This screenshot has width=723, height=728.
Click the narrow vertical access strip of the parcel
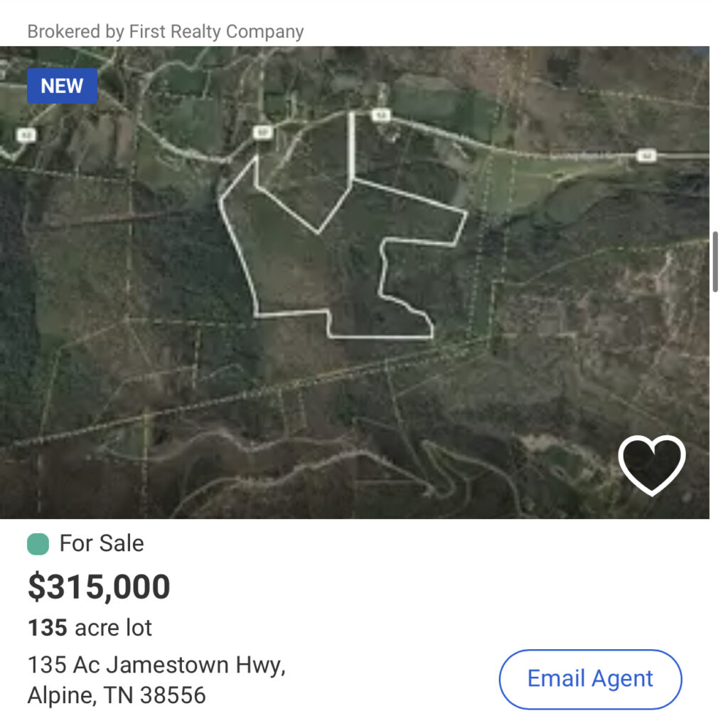351,146
